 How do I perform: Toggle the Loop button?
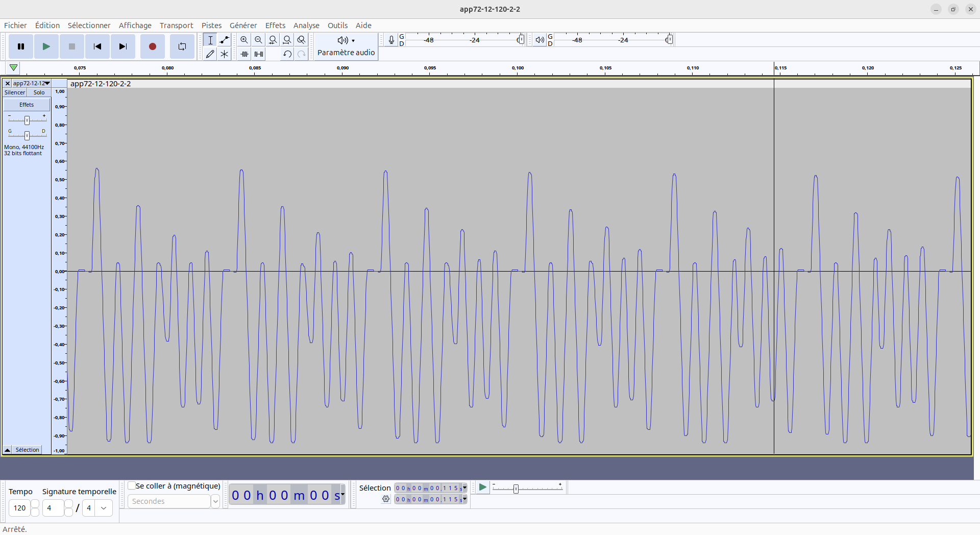point(182,46)
